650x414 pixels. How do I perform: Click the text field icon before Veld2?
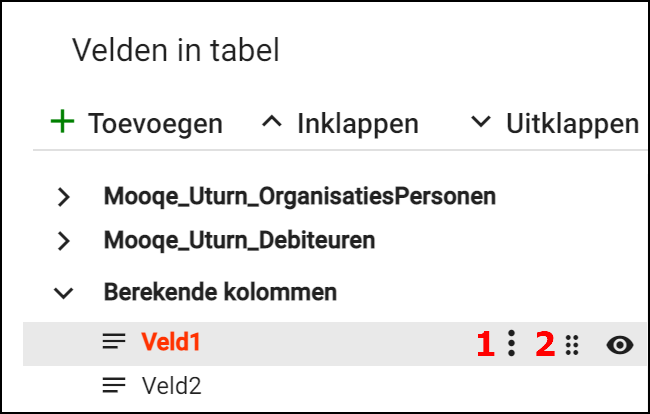pos(114,385)
